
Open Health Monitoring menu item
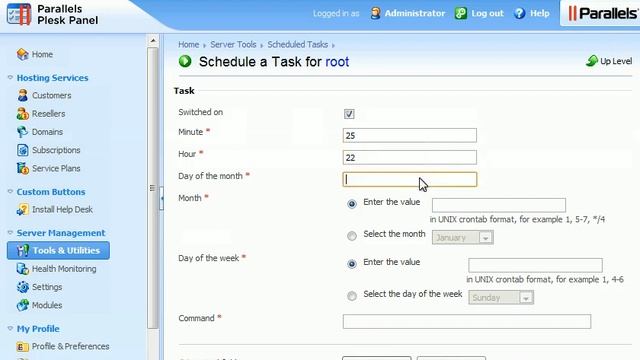(x=64, y=269)
